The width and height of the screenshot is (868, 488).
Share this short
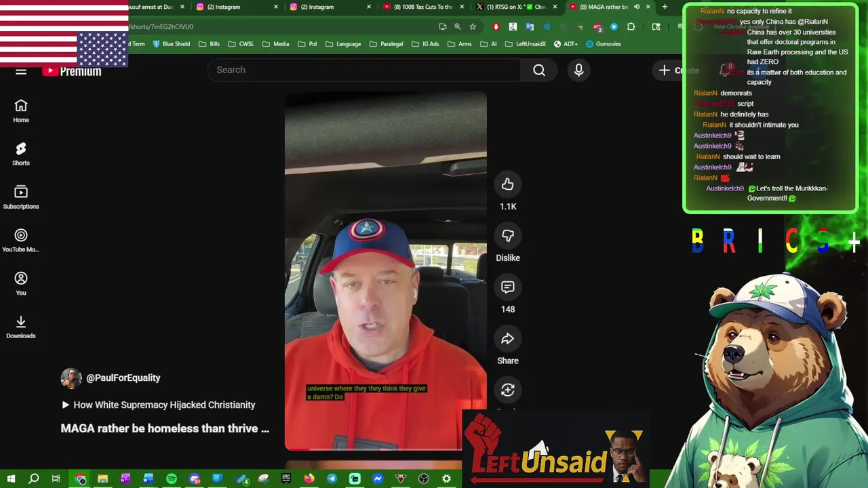(508, 339)
